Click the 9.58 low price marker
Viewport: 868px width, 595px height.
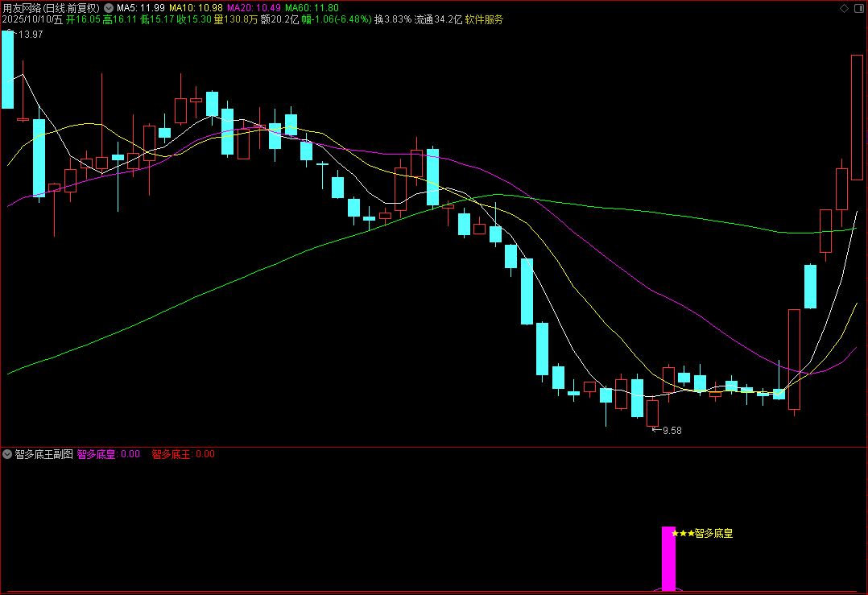click(x=672, y=431)
